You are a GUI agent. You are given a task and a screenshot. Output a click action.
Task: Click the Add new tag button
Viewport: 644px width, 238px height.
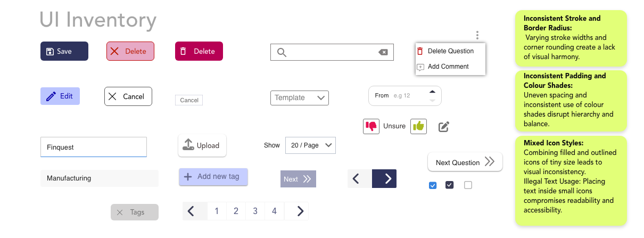coord(213,177)
